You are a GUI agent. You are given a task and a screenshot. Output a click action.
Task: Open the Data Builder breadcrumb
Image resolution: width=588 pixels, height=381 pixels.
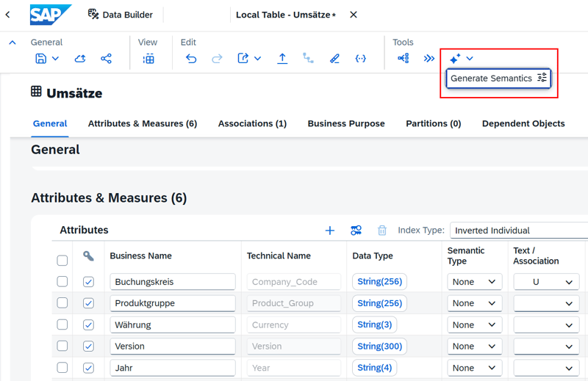121,15
